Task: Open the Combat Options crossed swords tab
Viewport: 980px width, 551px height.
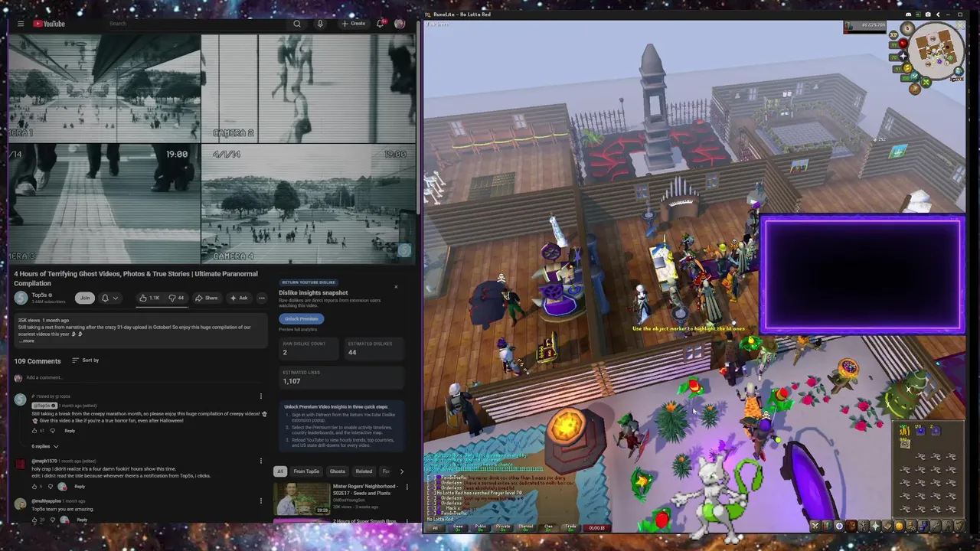Action: (815, 526)
